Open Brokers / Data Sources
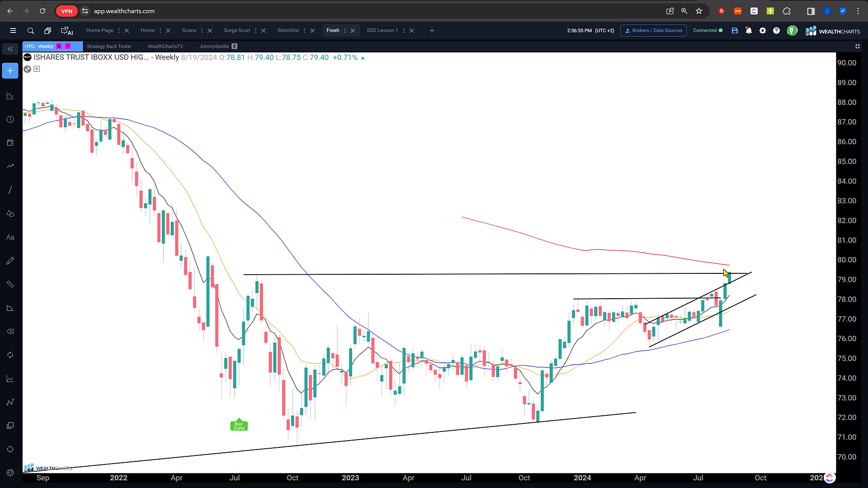The height and width of the screenshot is (488, 868). click(653, 31)
